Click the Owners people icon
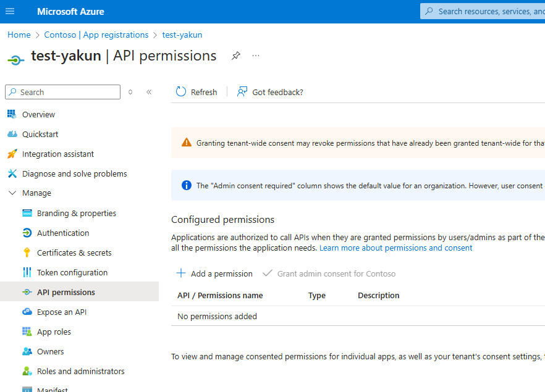This screenshot has height=392, width=545. (x=27, y=351)
